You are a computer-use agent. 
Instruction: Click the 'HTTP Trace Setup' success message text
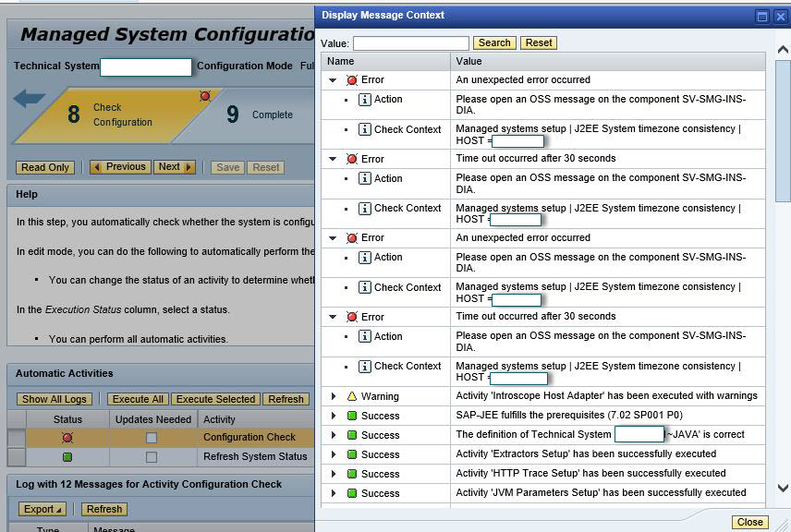(x=590, y=473)
